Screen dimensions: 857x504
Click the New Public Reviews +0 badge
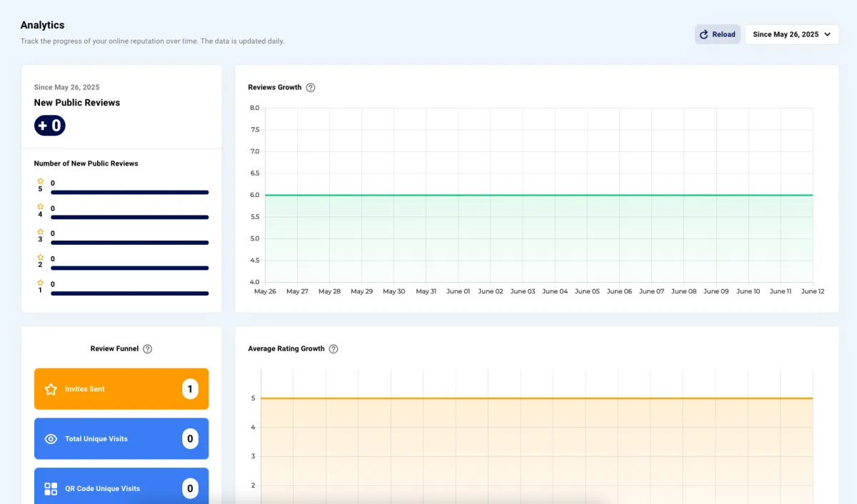(x=49, y=126)
